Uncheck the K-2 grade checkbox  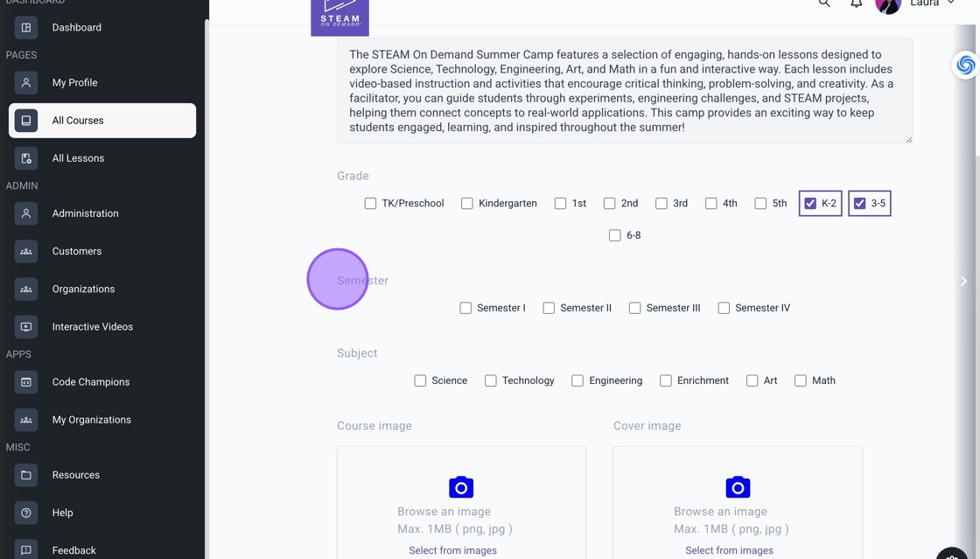click(810, 204)
